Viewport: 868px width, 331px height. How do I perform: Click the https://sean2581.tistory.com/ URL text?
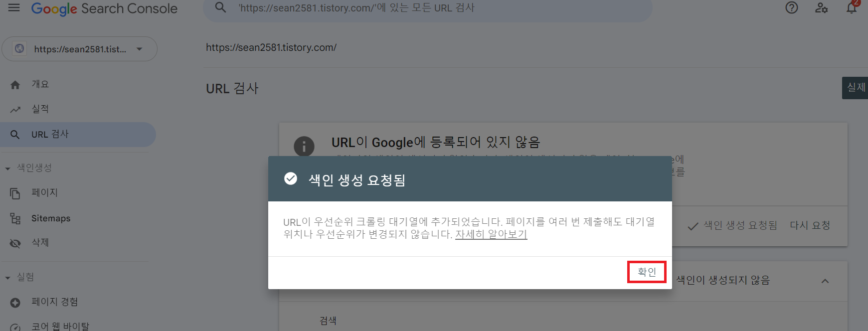(x=271, y=47)
